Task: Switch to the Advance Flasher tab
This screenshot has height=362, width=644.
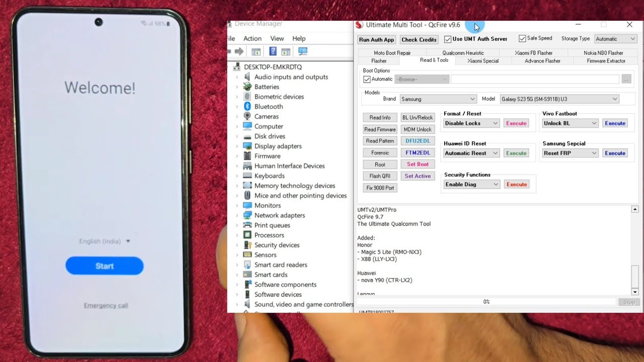Action: coord(542,61)
